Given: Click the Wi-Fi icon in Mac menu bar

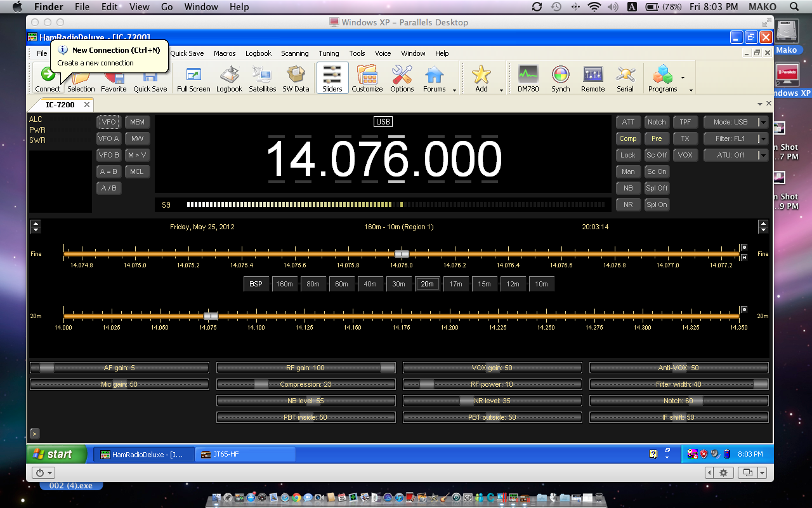Looking at the screenshot, I should tap(594, 7).
